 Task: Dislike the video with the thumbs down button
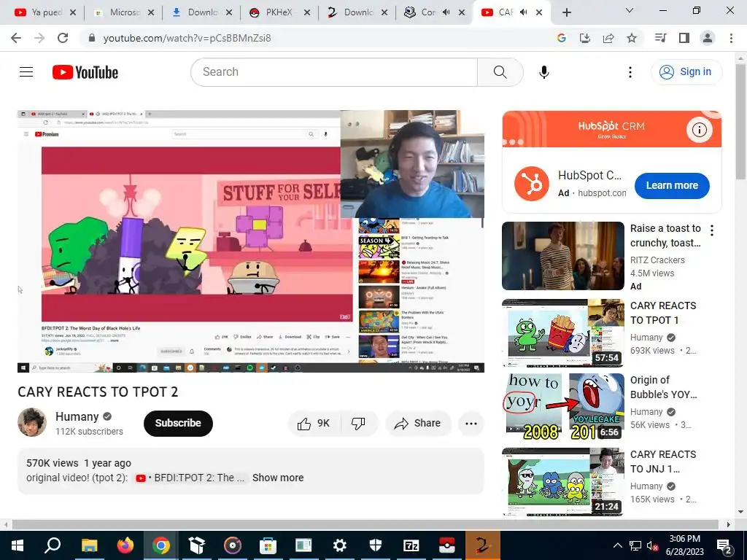358,424
